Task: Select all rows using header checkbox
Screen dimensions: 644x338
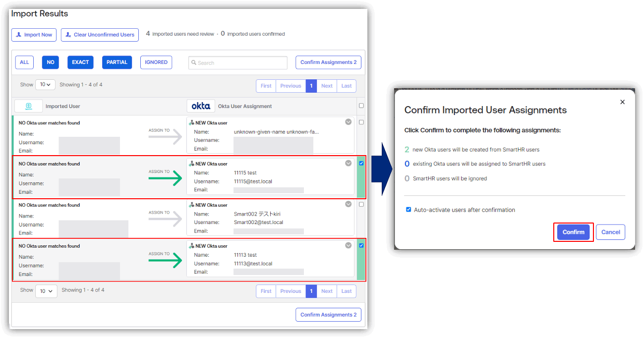Action: [361, 106]
